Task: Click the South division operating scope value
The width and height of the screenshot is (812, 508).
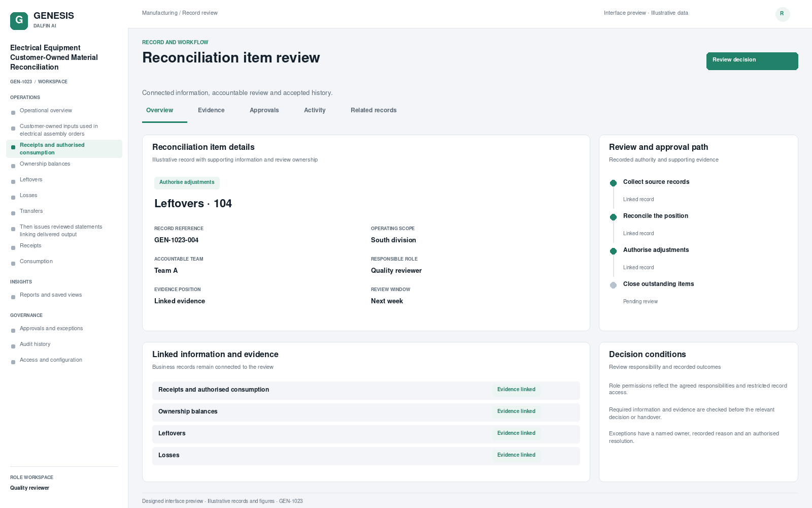Action: (393, 240)
